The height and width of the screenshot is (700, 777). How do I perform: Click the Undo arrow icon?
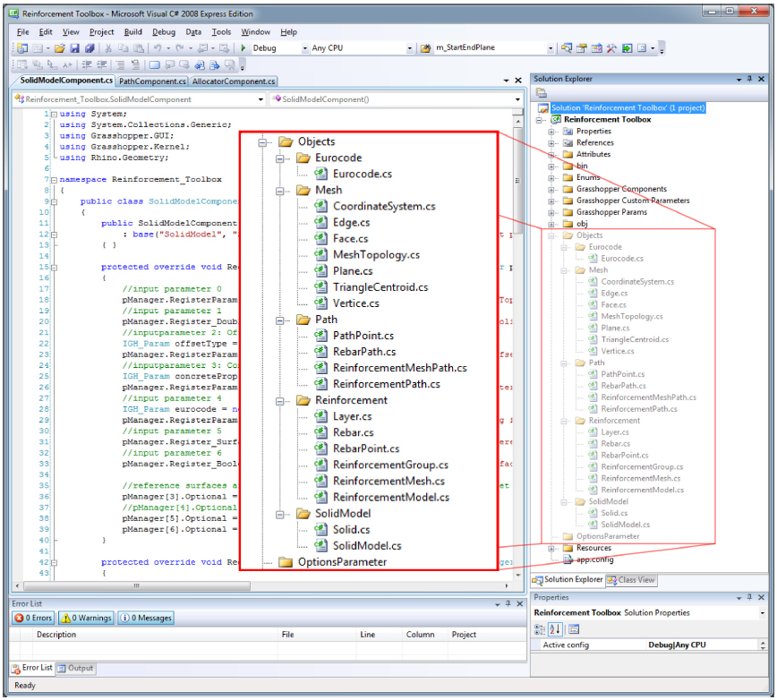coord(158,48)
